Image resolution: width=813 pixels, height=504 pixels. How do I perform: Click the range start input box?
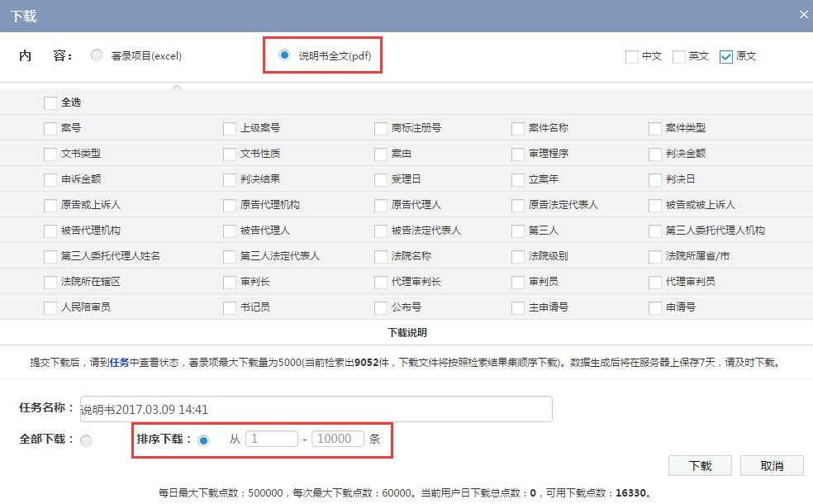click(x=271, y=439)
